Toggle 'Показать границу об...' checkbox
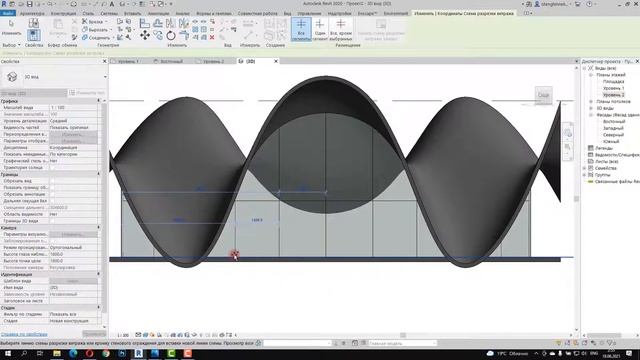Screen dimensions: 640x360 point(52,187)
